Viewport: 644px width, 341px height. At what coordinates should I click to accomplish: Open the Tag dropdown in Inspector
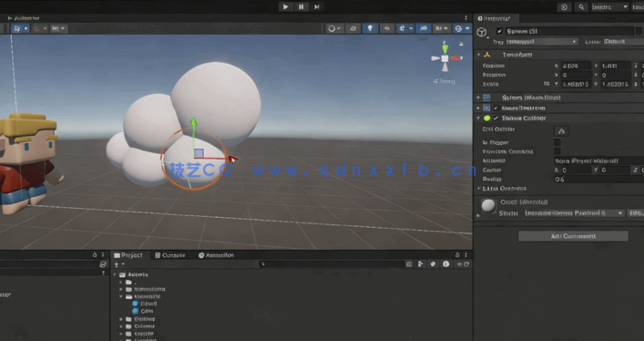(541, 42)
